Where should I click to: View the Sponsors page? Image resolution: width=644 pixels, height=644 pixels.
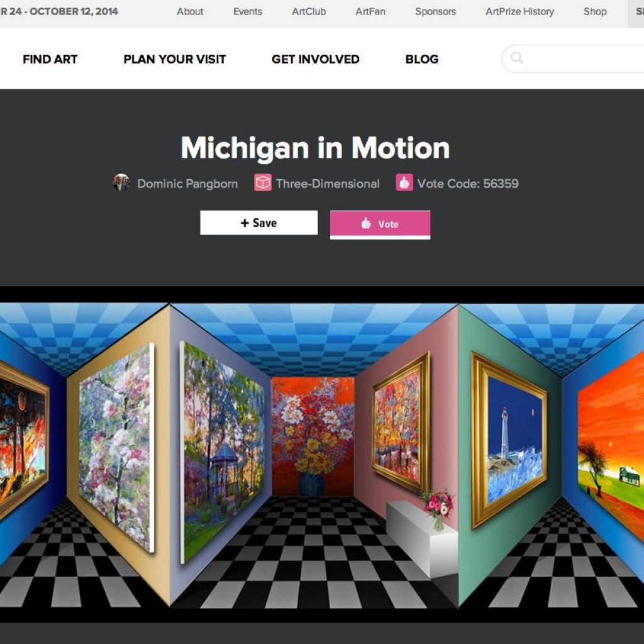coord(435,11)
